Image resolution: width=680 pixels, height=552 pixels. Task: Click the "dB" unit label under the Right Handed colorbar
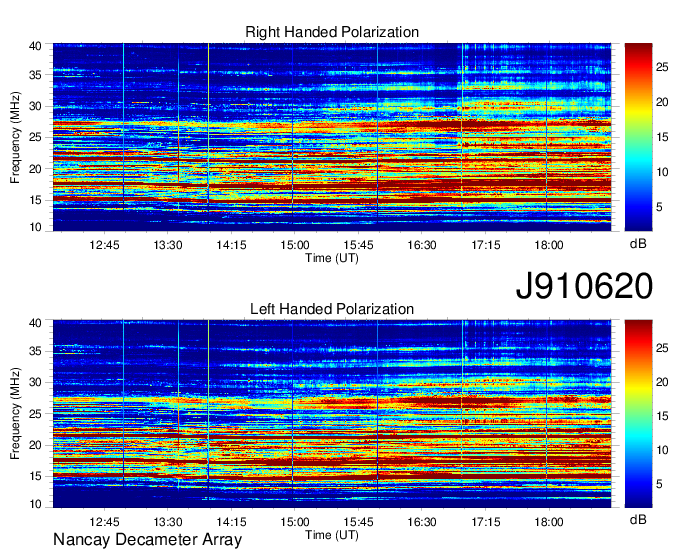[x=638, y=244]
